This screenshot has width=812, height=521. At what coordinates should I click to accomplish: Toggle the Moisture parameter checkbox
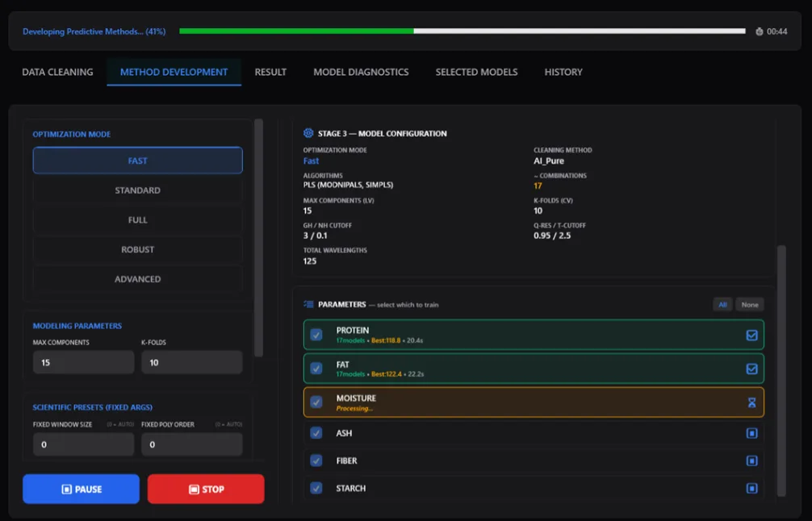pyautogui.click(x=316, y=402)
